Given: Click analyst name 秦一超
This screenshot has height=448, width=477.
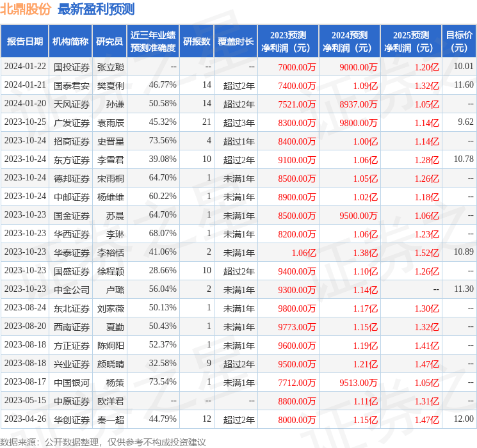Looking at the screenshot, I should pyautogui.click(x=110, y=420).
